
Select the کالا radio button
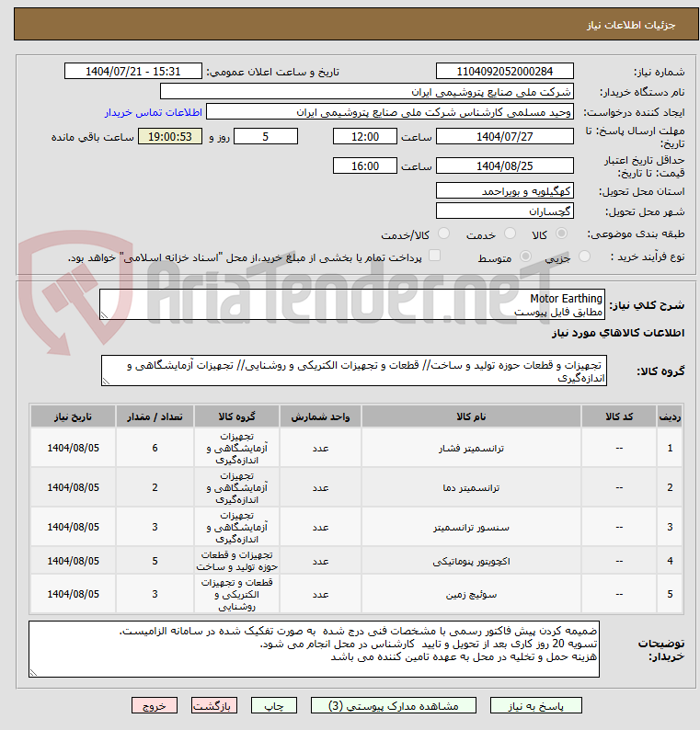click(x=562, y=234)
